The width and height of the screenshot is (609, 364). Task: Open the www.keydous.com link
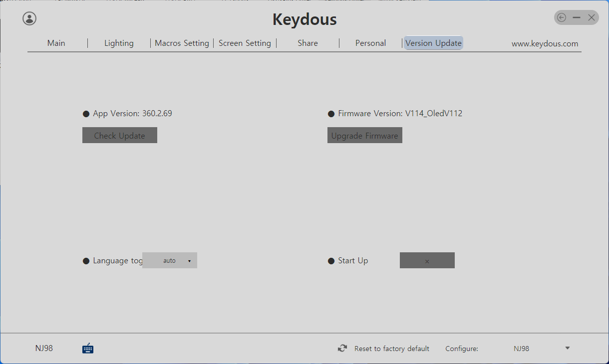click(x=545, y=43)
